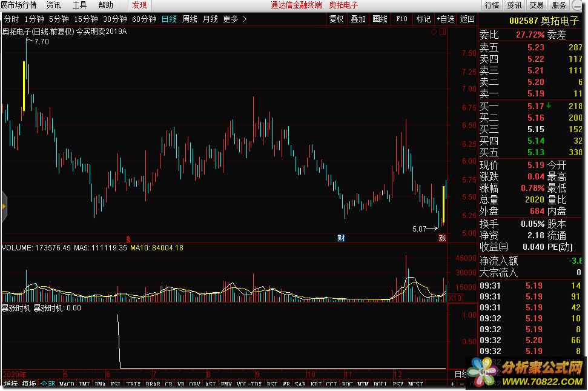Click the 交易 trade button at top right
The image size is (588, 391).
[x=537, y=5]
